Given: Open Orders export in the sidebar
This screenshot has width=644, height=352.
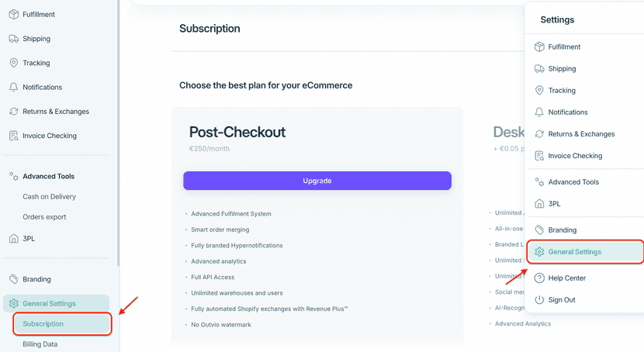Looking at the screenshot, I should [44, 217].
